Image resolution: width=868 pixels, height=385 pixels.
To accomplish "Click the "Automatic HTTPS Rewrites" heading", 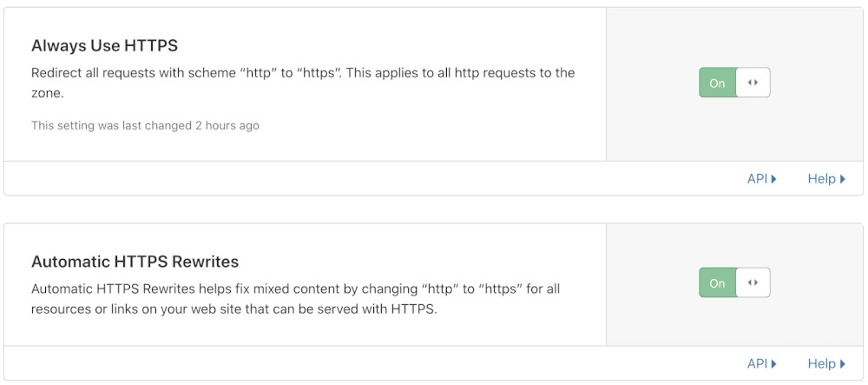I will [135, 262].
